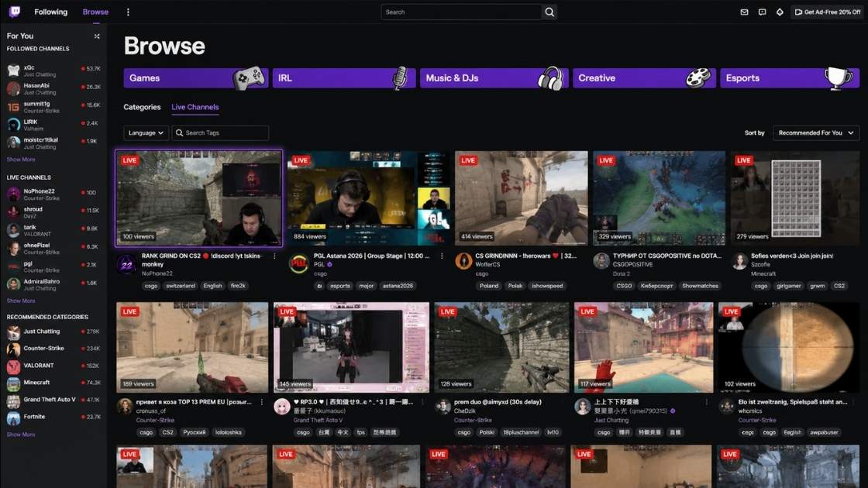Click the ishowspeed tag

click(547, 286)
